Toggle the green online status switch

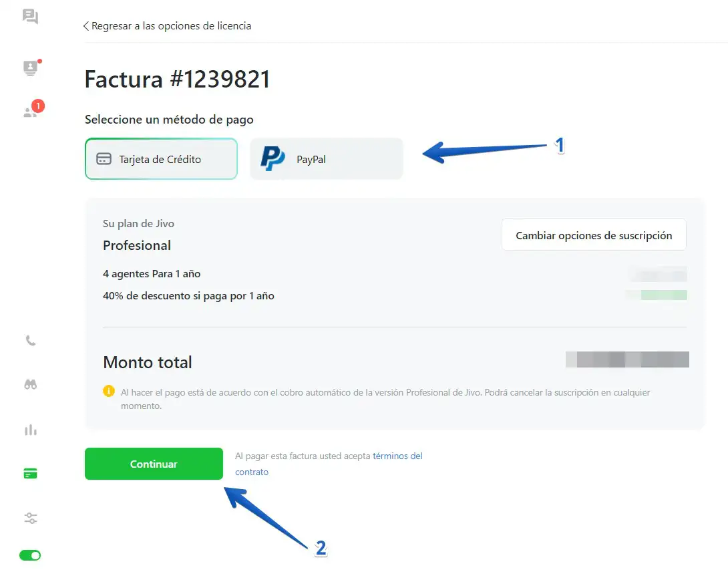30,555
